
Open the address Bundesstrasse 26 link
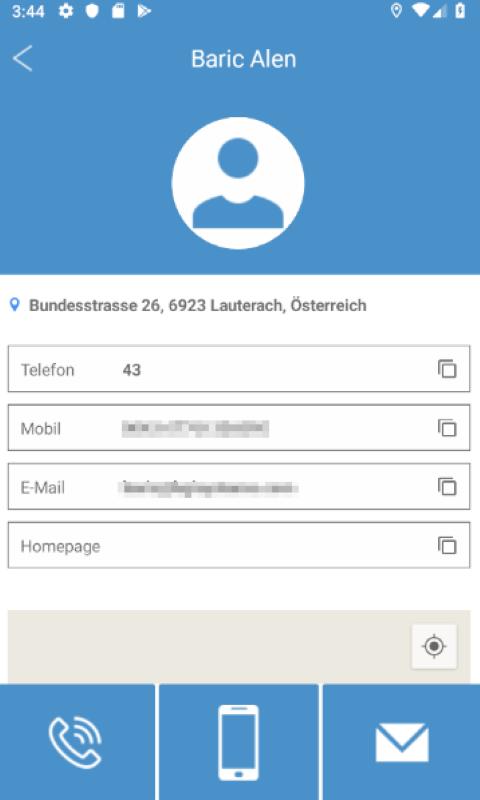(197, 305)
